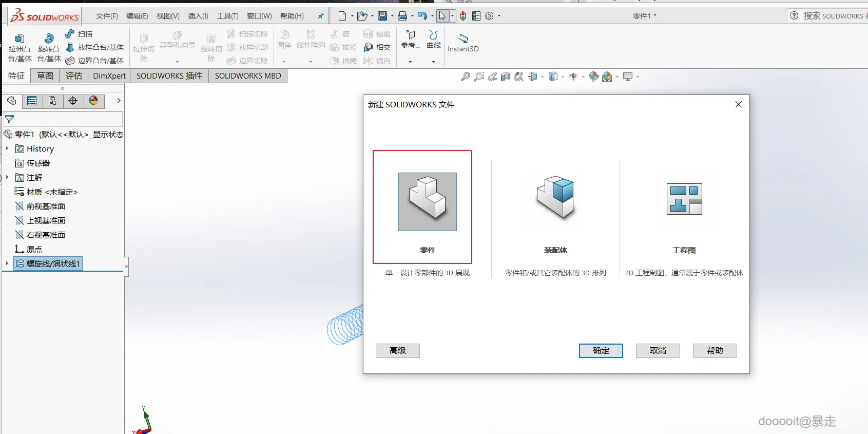Pin the menu bar with the pushpin
The height and width of the screenshot is (434, 868).
click(320, 16)
